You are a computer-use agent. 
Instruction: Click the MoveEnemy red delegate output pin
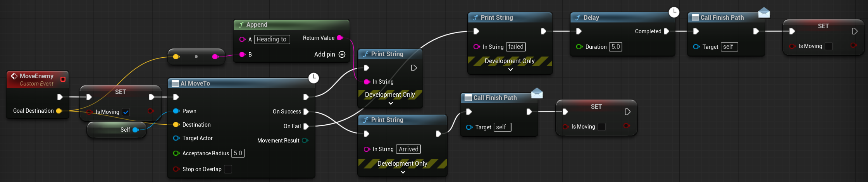tap(63, 79)
